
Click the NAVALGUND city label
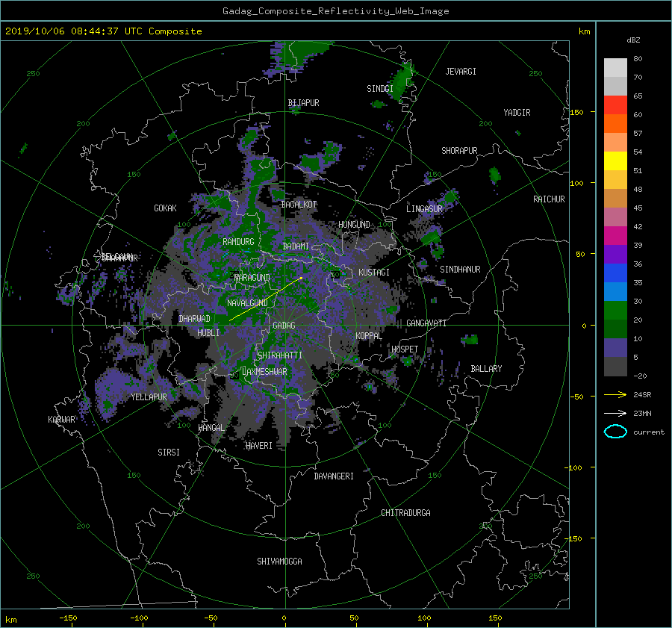pyautogui.click(x=247, y=303)
